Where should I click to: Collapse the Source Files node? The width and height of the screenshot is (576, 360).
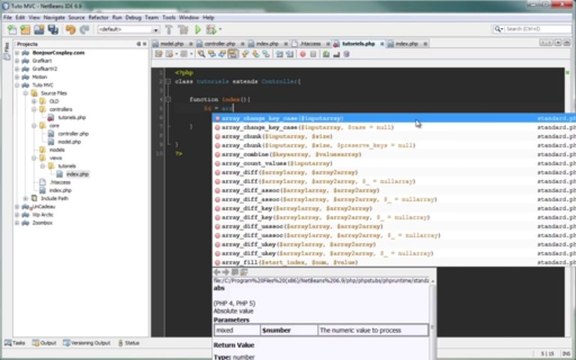coord(26,93)
